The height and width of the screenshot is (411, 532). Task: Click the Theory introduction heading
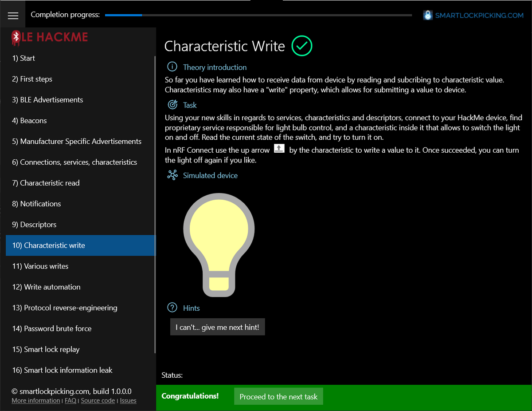point(215,67)
